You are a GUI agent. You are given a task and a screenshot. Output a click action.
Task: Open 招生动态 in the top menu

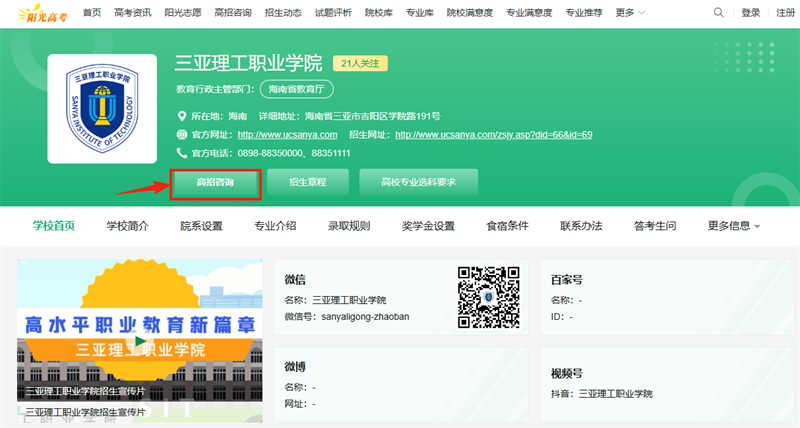click(x=283, y=13)
